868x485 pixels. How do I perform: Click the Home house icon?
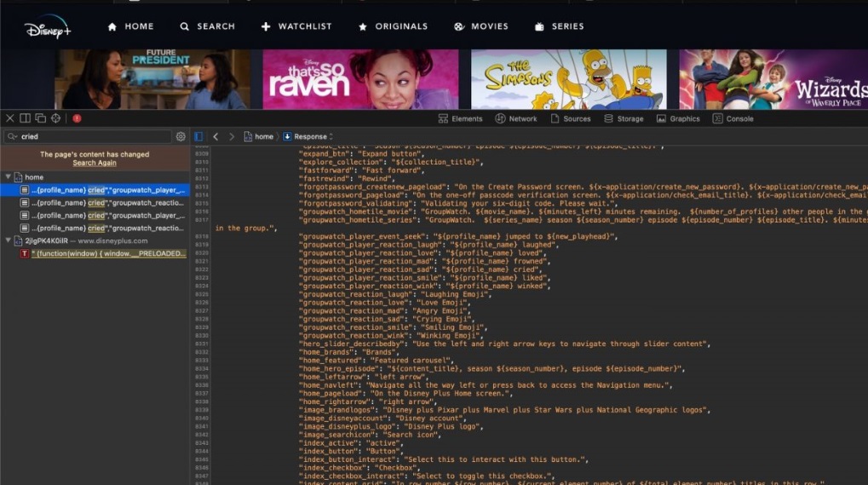(112, 26)
